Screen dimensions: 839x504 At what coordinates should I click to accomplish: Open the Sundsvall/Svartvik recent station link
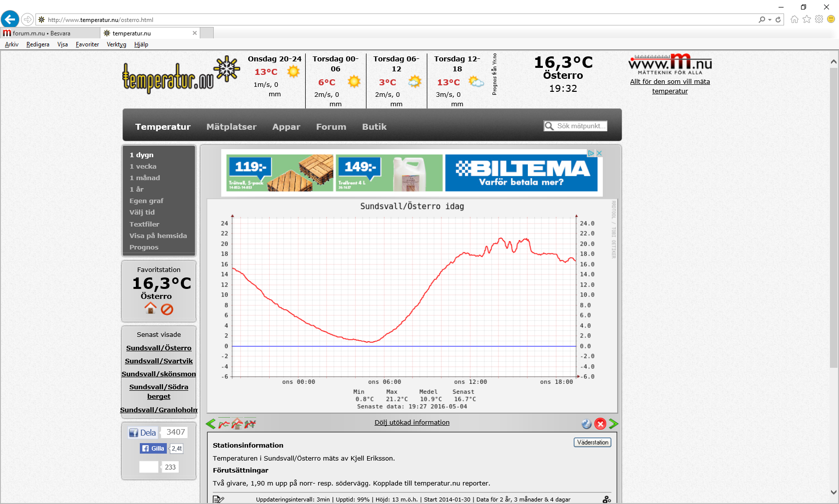tap(159, 361)
